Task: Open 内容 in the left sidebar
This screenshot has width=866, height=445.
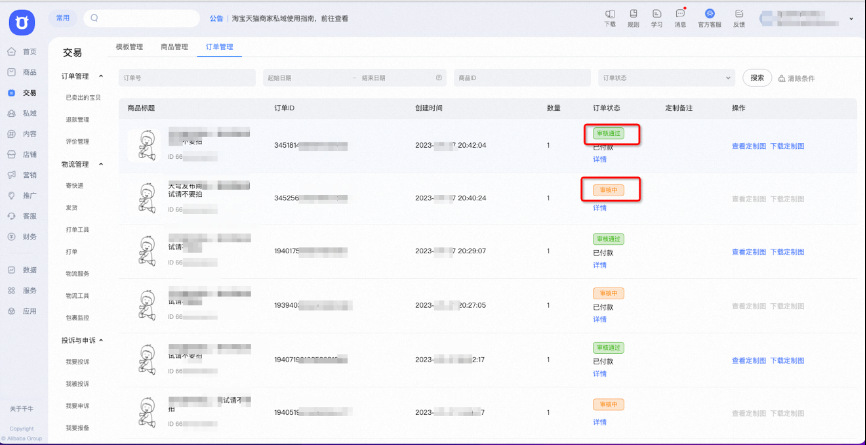Action: [23, 134]
